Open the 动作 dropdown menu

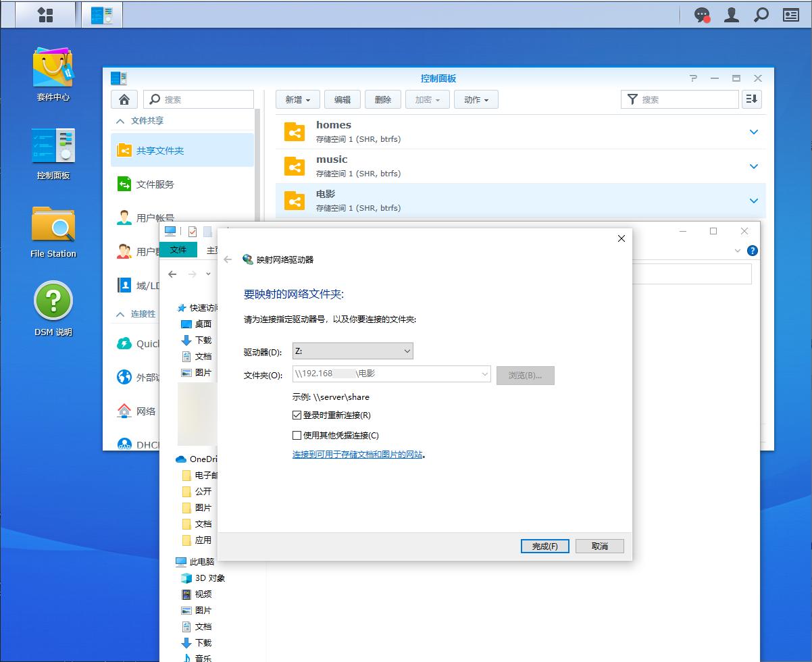click(x=476, y=99)
